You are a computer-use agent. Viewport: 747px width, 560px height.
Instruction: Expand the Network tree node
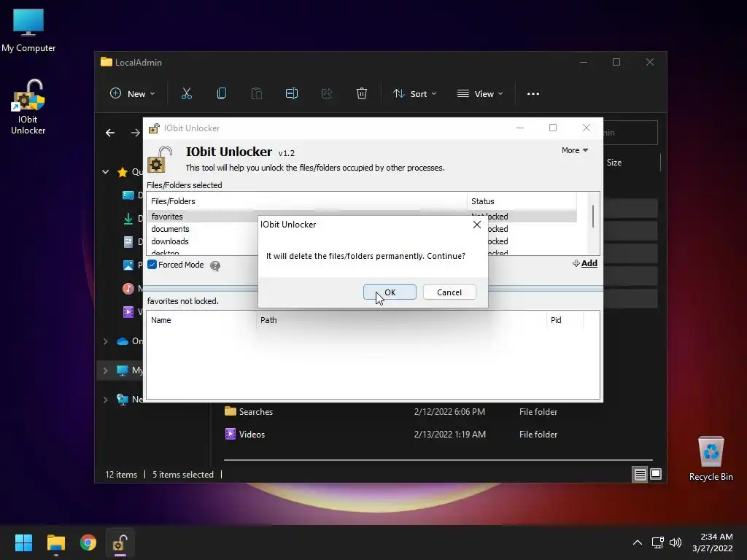(105, 400)
